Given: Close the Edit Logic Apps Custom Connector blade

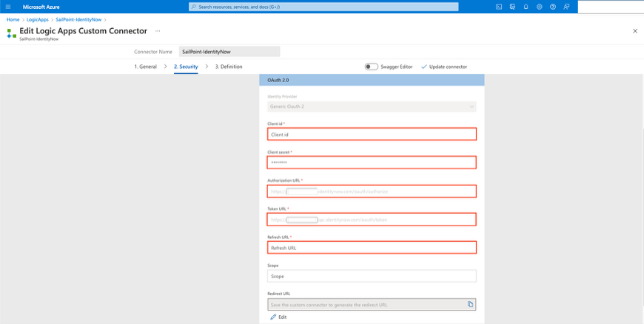Looking at the screenshot, I should [635, 31].
